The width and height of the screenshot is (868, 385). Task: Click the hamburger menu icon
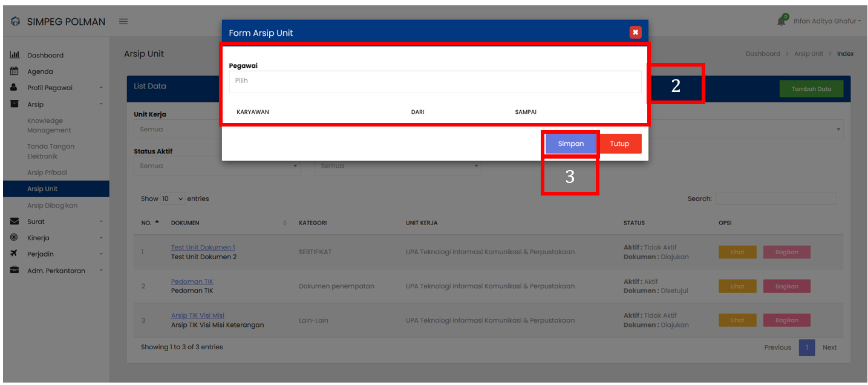[x=123, y=22]
